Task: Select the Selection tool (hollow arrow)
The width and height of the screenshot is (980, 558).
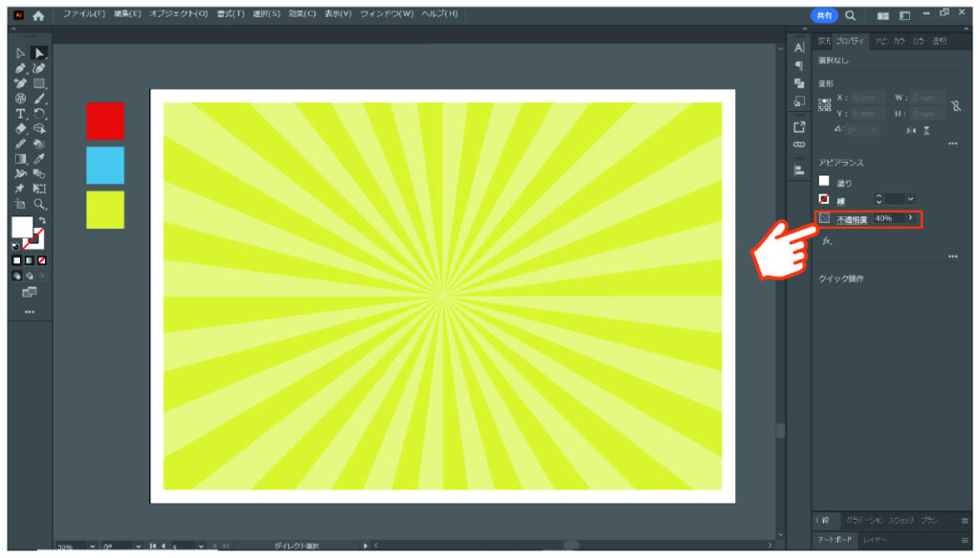Action: click(x=20, y=54)
